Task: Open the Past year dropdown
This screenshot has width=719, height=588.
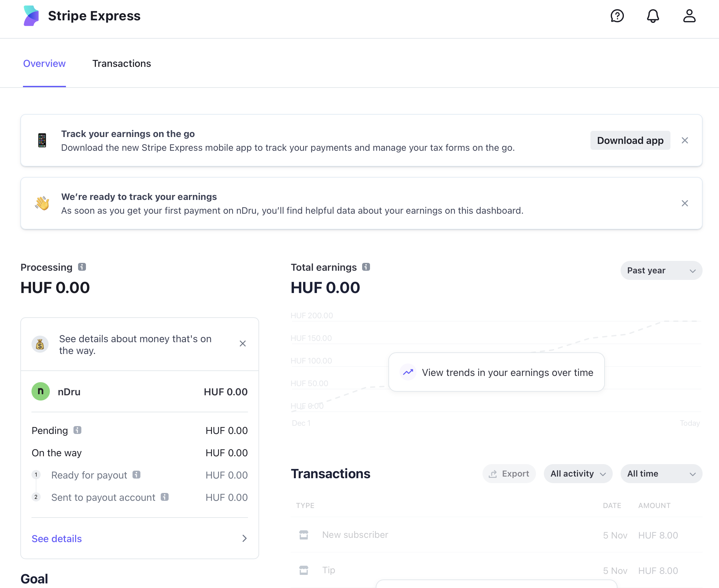Action: [661, 270]
